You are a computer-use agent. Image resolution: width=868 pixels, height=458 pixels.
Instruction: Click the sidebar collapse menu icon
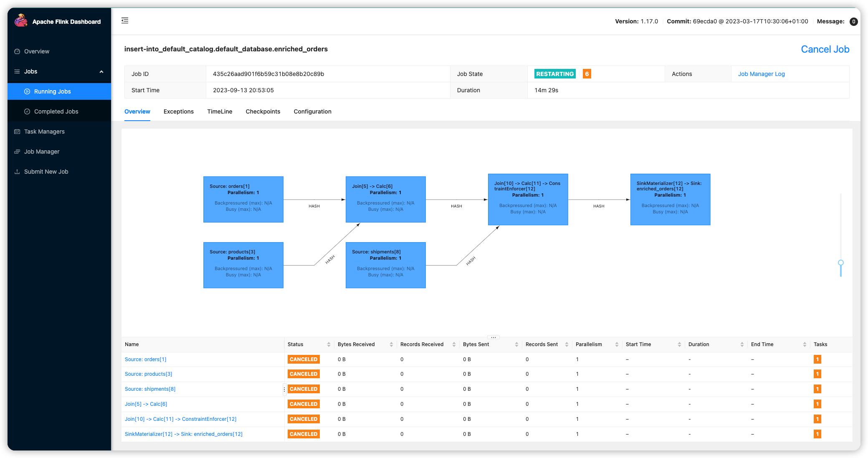(x=125, y=20)
